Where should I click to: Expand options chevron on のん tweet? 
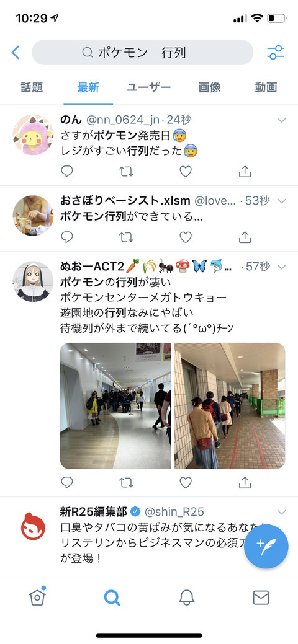281,120
